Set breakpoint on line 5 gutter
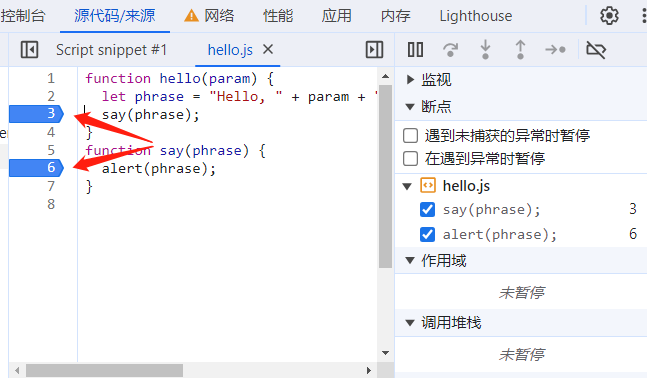Viewport: 647px width, 378px height. pyautogui.click(x=50, y=150)
